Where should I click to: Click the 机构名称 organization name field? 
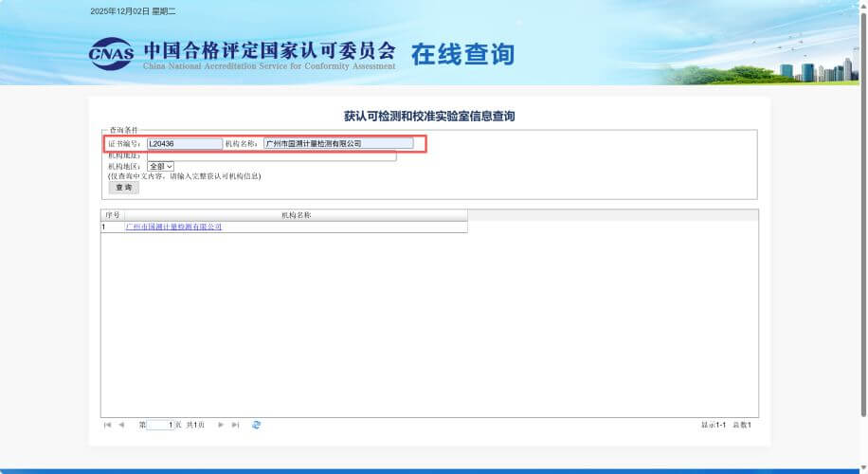tap(337, 143)
